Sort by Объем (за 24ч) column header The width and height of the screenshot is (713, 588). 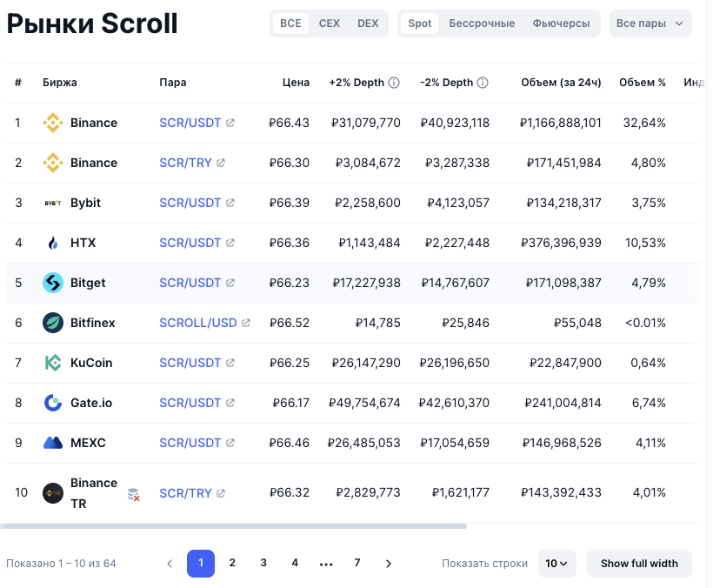561,83
